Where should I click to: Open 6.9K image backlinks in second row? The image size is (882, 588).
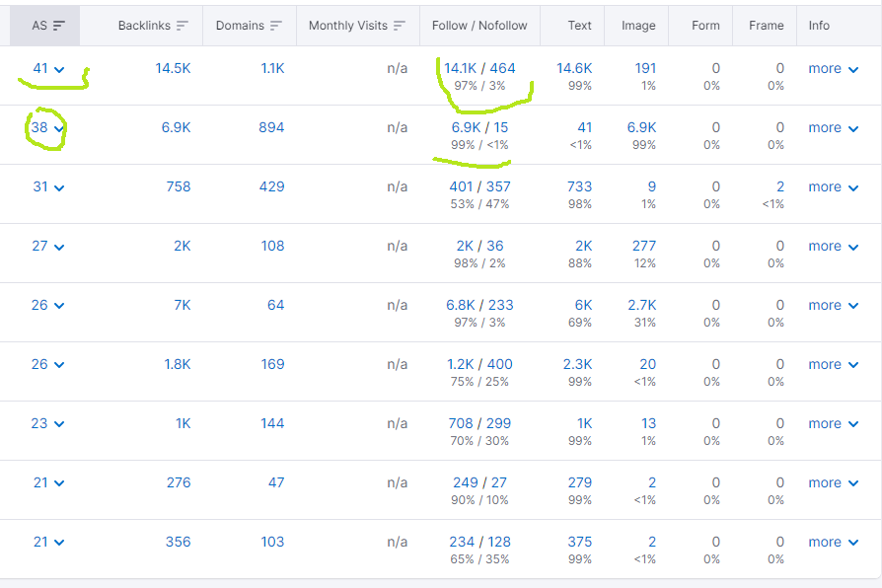point(641,127)
